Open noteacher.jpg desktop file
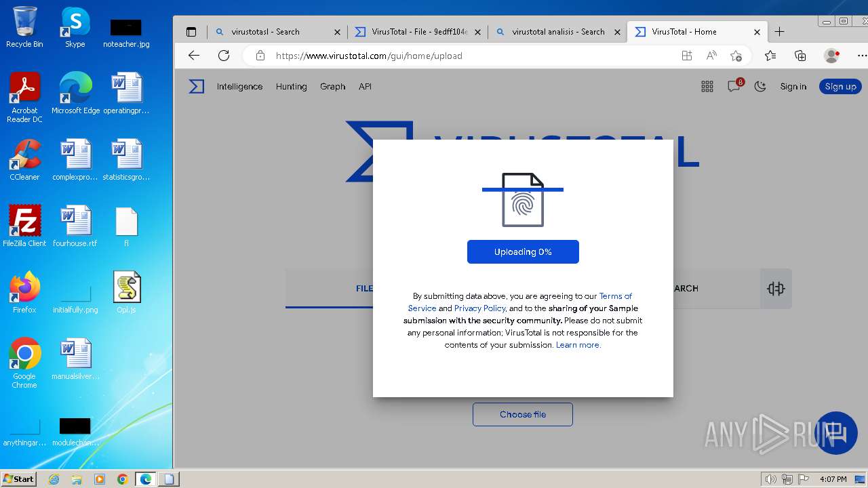868x488 pixels. 126,32
